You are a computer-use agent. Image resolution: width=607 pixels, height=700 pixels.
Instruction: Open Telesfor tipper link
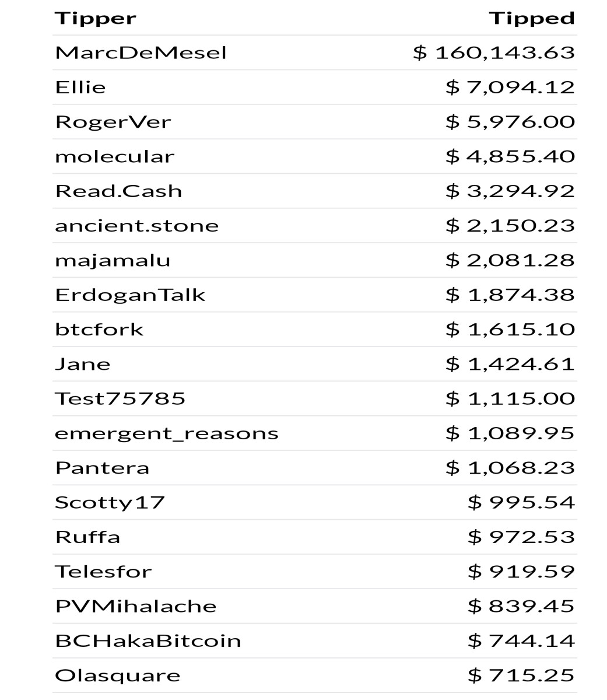(103, 572)
